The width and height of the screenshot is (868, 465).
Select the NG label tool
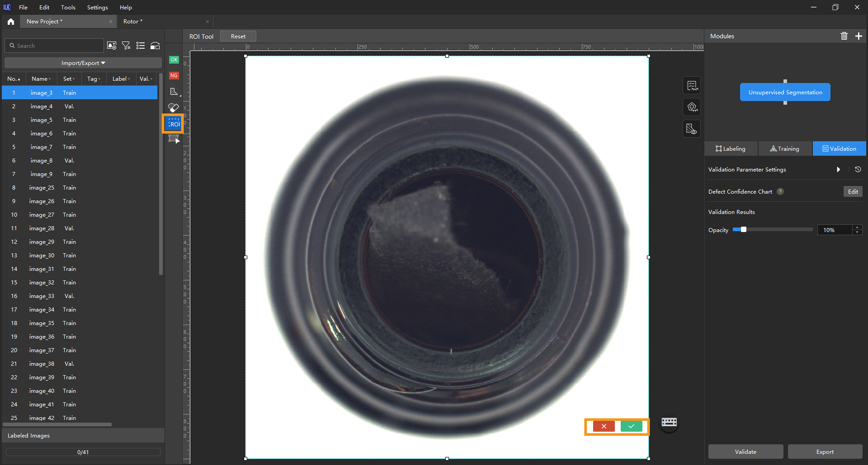(x=174, y=76)
